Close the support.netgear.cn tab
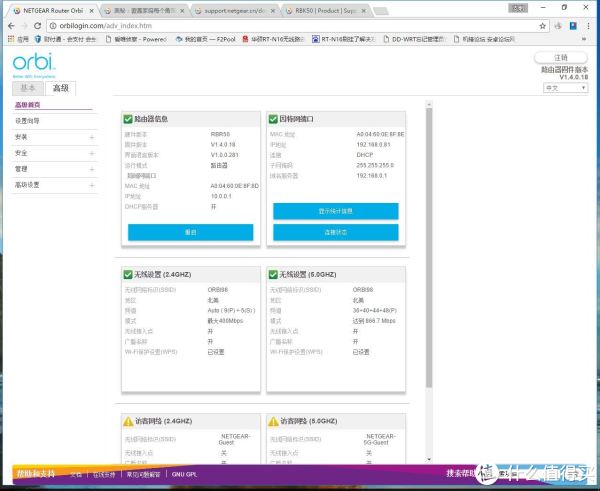The image size is (600, 491). tap(273, 11)
